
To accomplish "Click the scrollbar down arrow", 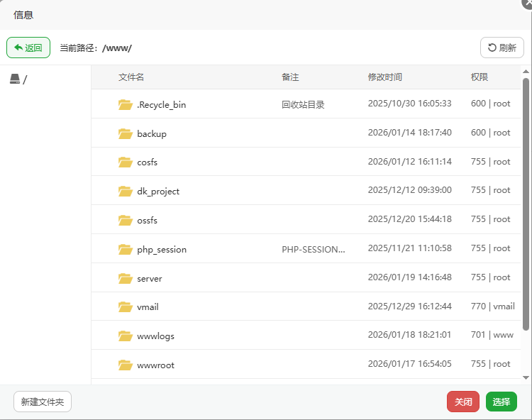I will coord(526,377).
